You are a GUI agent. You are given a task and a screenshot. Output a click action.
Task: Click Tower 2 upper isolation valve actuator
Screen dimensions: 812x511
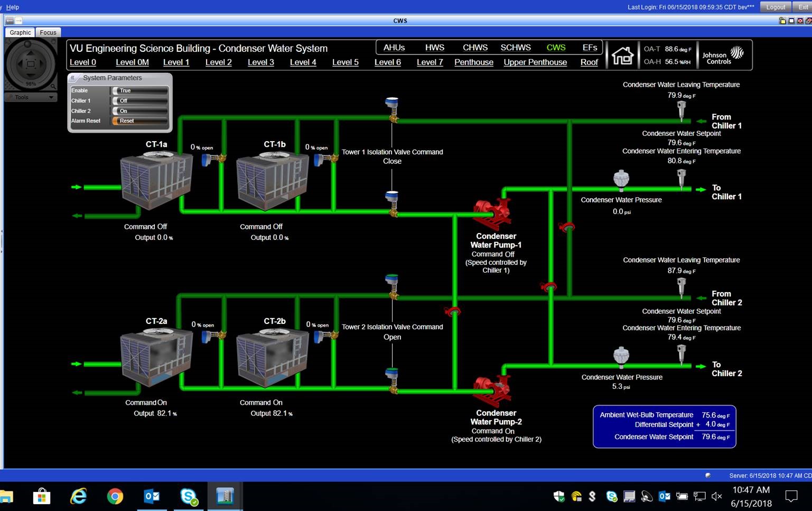(392, 286)
